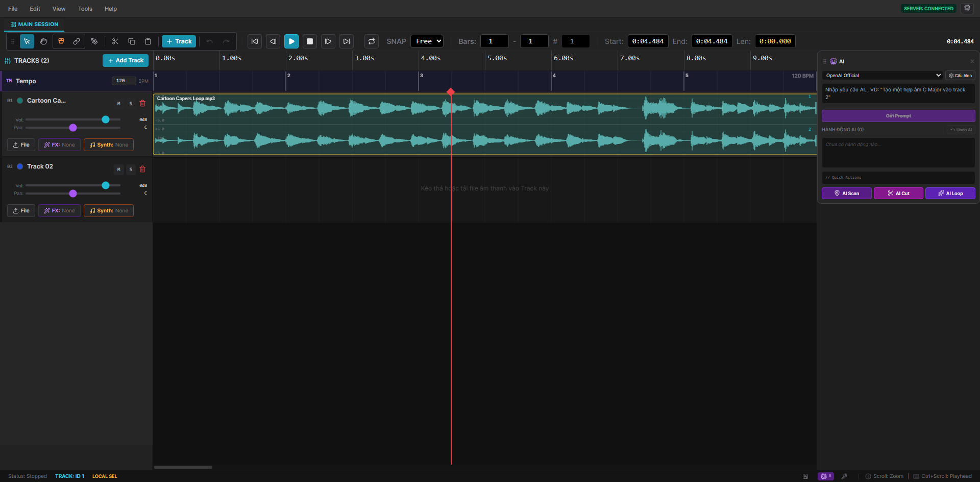Select the pen draw tool
The width and height of the screenshot is (980, 482).
point(94,41)
